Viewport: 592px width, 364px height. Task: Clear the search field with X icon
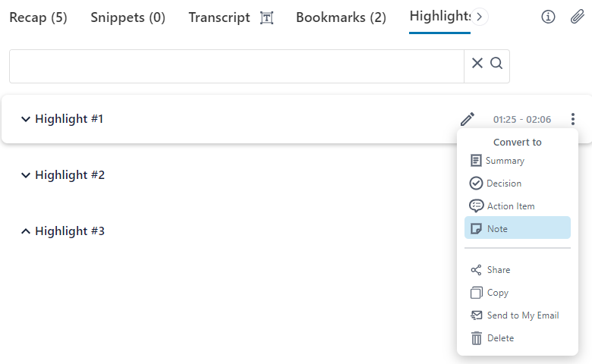[477, 64]
